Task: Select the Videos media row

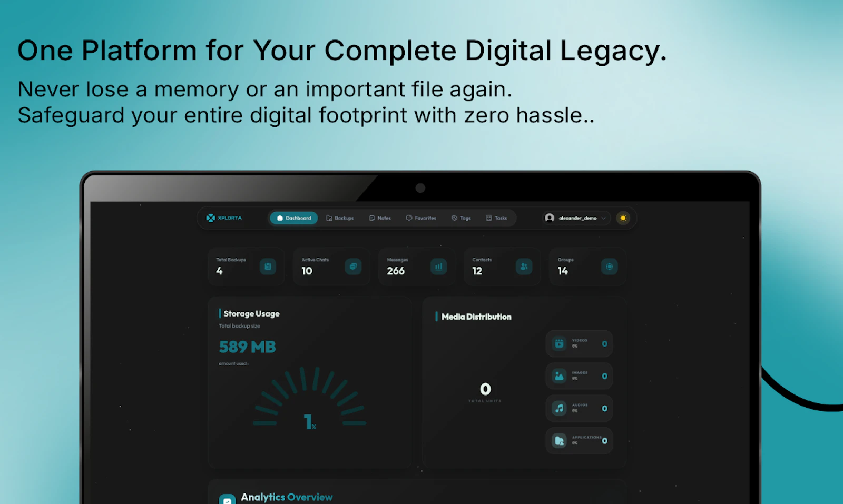Action: pos(579,344)
